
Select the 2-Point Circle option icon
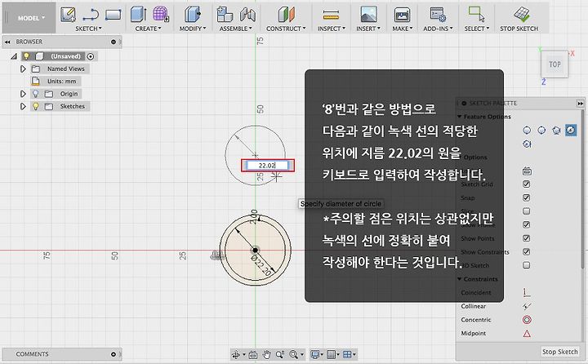[x=541, y=130]
